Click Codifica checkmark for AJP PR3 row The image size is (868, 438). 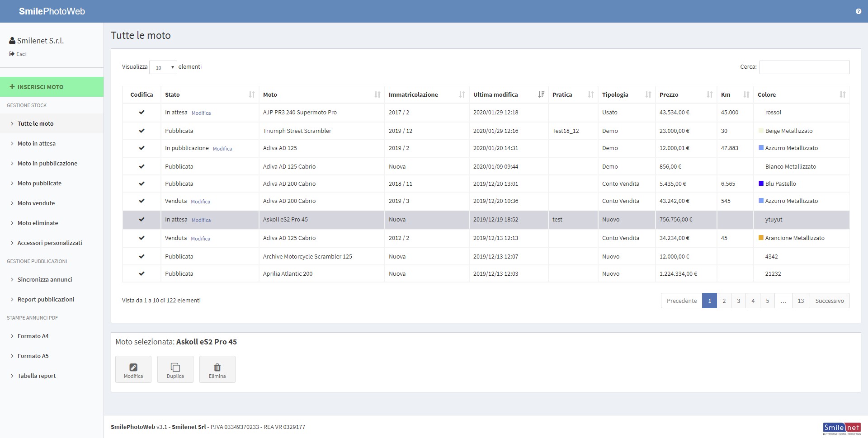142,112
